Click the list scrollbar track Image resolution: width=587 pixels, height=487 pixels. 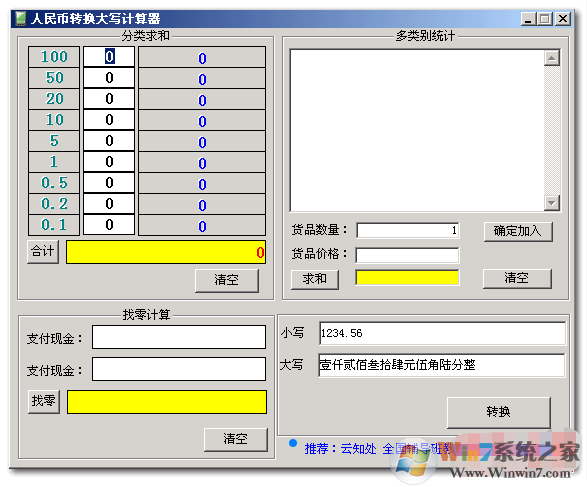(552, 130)
